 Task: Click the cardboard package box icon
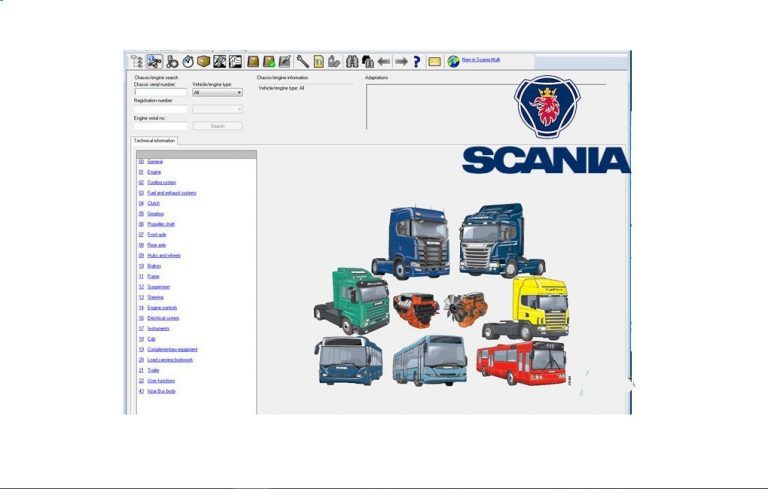pos(203,62)
